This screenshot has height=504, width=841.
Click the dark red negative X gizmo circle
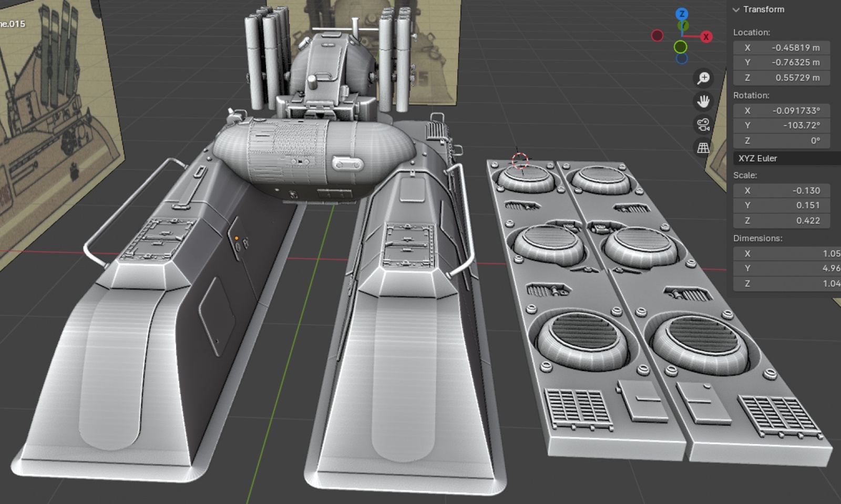[x=657, y=36]
